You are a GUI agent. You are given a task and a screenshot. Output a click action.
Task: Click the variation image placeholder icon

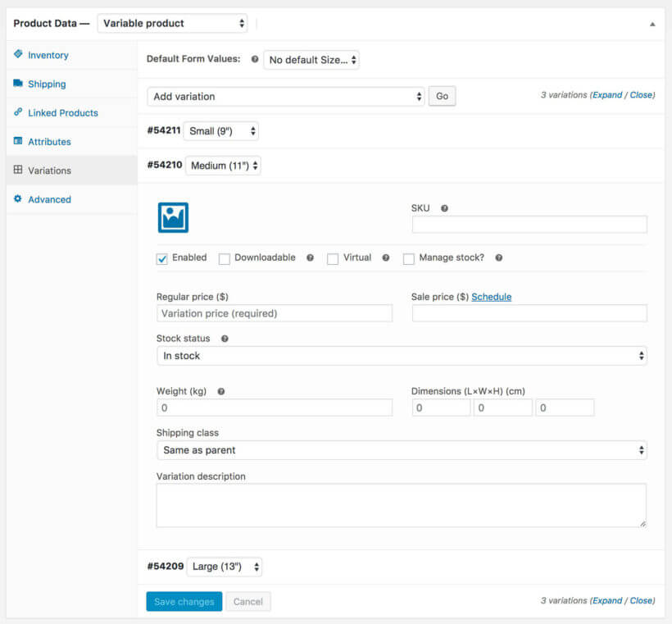click(173, 219)
